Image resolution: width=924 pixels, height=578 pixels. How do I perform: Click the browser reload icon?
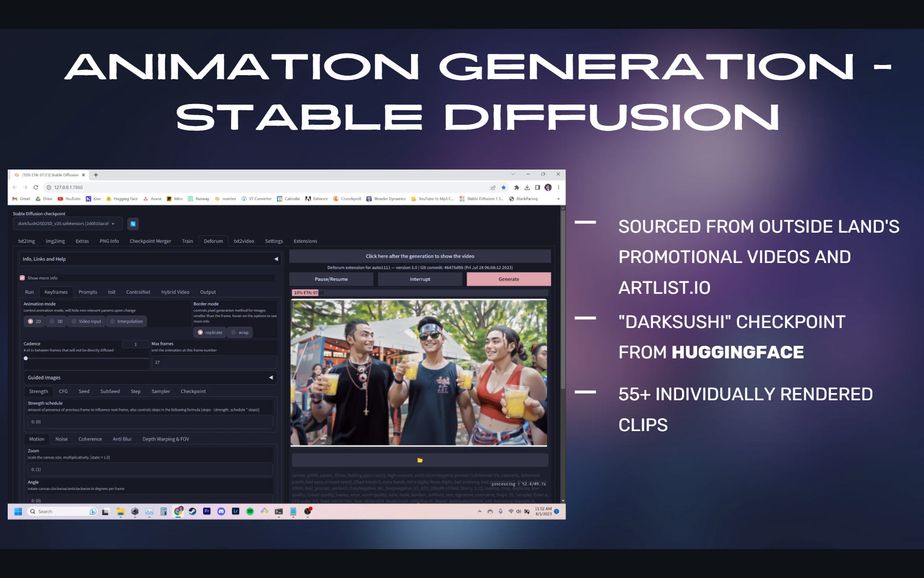pos(36,187)
